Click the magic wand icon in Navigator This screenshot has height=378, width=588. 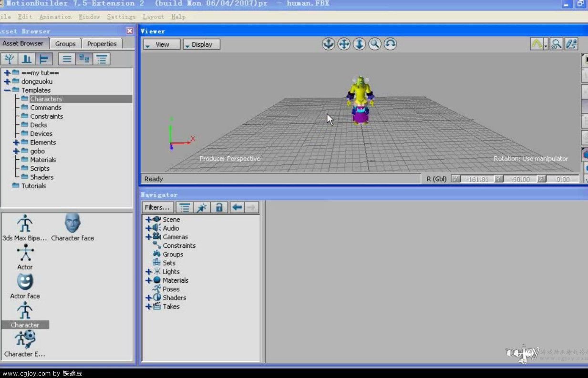click(202, 207)
